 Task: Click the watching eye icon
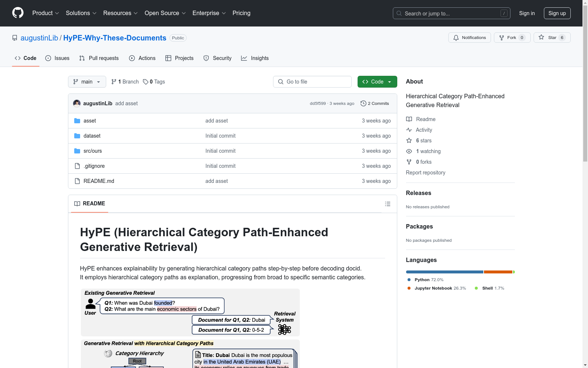pos(409,151)
